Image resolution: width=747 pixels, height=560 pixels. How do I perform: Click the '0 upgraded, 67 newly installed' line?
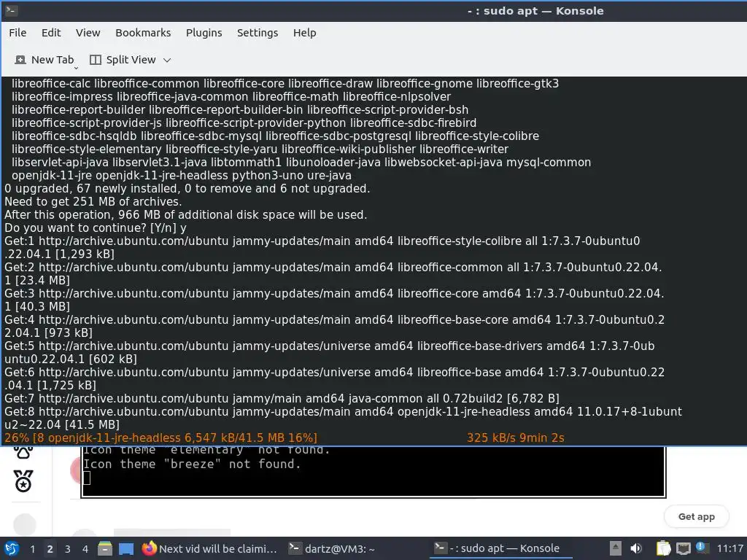coord(187,189)
